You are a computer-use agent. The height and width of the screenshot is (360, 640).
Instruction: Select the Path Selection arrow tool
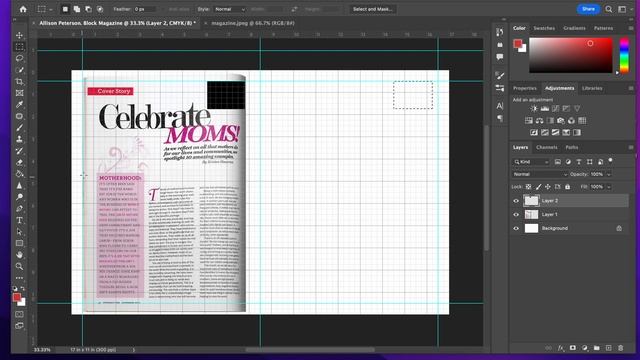click(19, 232)
